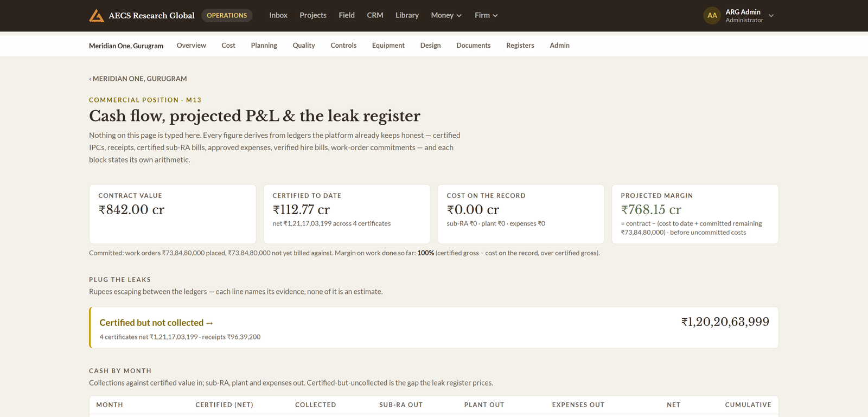
Task: Click the SUB-RA OUT column header
Action: click(401, 405)
